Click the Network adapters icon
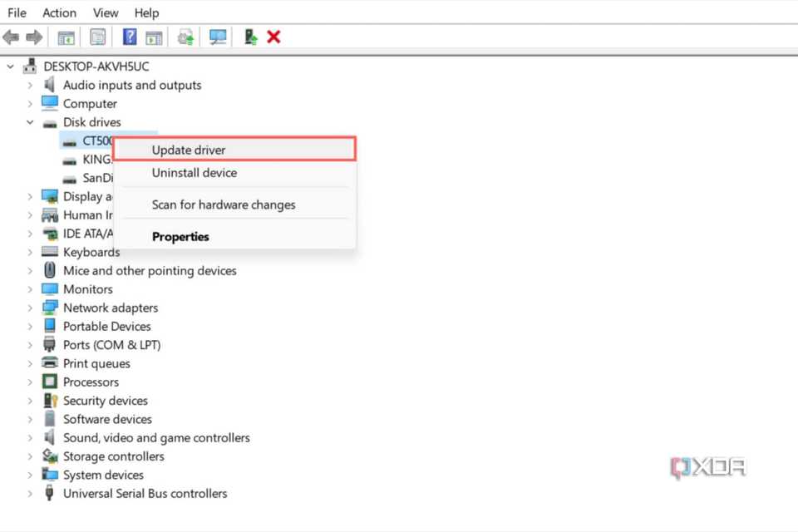 coord(50,307)
